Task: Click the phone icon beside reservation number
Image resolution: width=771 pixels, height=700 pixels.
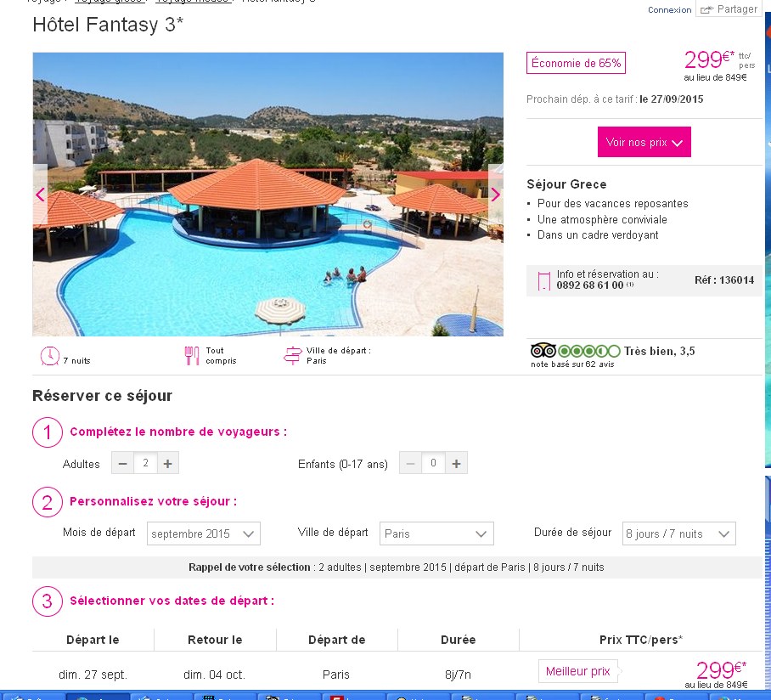Action: tap(543, 281)
